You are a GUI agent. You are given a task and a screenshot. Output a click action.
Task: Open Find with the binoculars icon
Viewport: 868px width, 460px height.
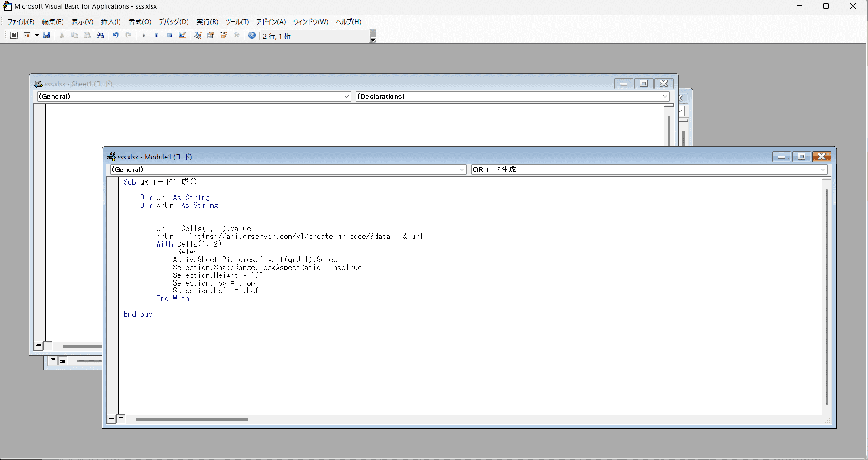tap(100, 36)
